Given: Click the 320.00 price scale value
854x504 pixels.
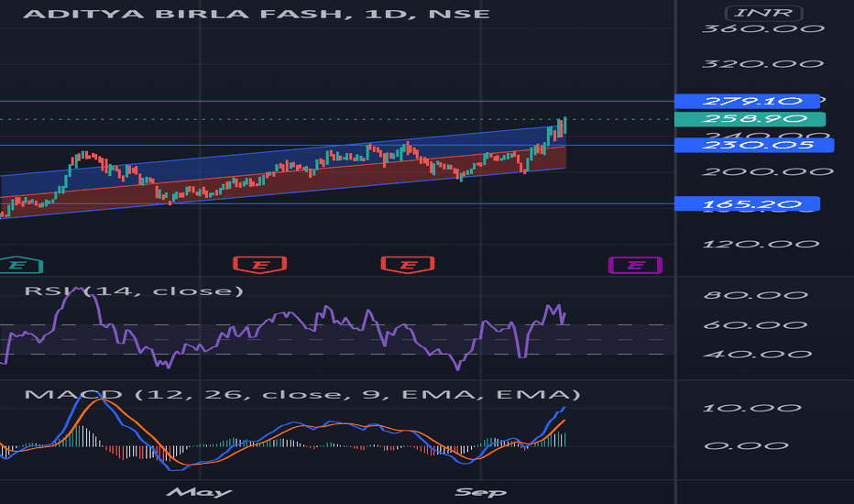Looking at the screenshot, I should [762, 64].
